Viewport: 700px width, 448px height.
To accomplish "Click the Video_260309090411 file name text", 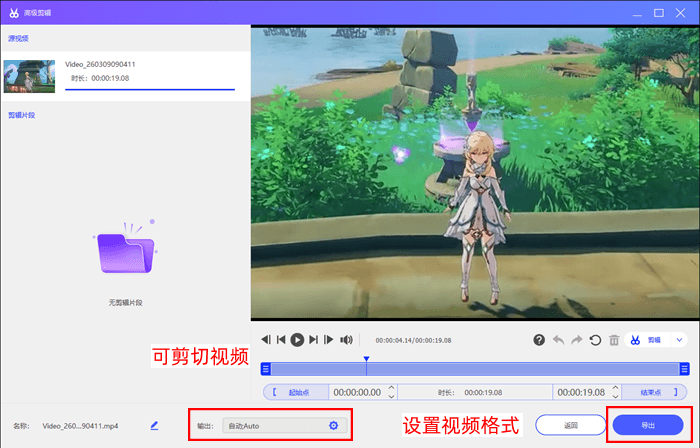I will click(x=100, y=64).
